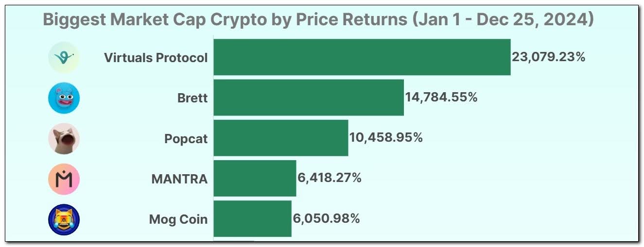Click the Mog Coin name label

pos(178,219)
